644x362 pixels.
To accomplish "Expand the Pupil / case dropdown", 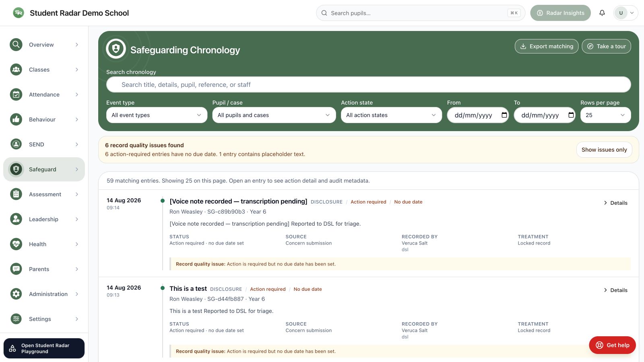I will 274,115.
